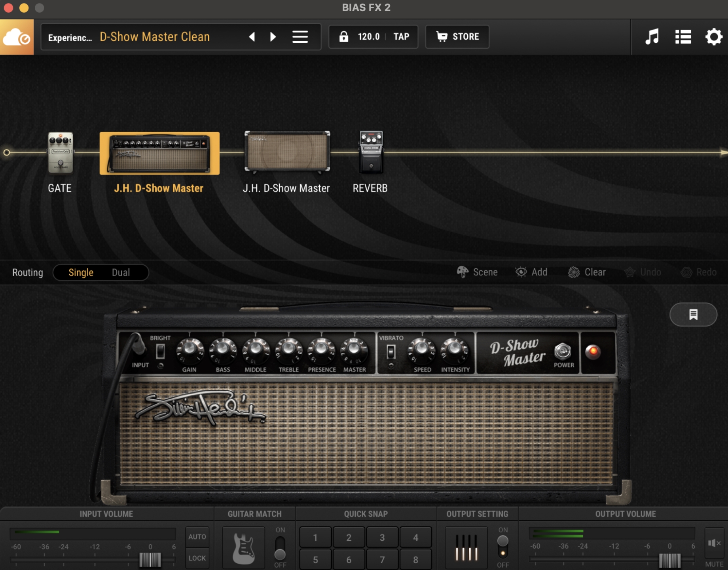Click the MASTER knob

(x=355, y=351)
